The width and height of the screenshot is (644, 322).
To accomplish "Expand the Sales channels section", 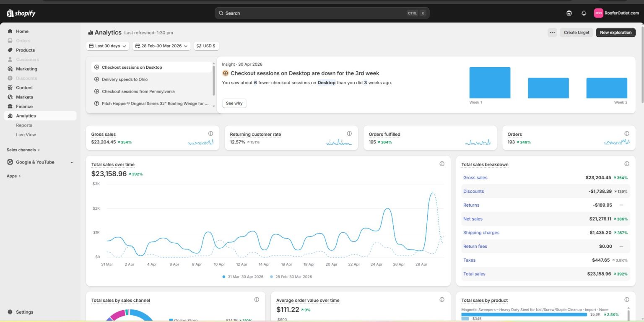I will pos(23,150).
